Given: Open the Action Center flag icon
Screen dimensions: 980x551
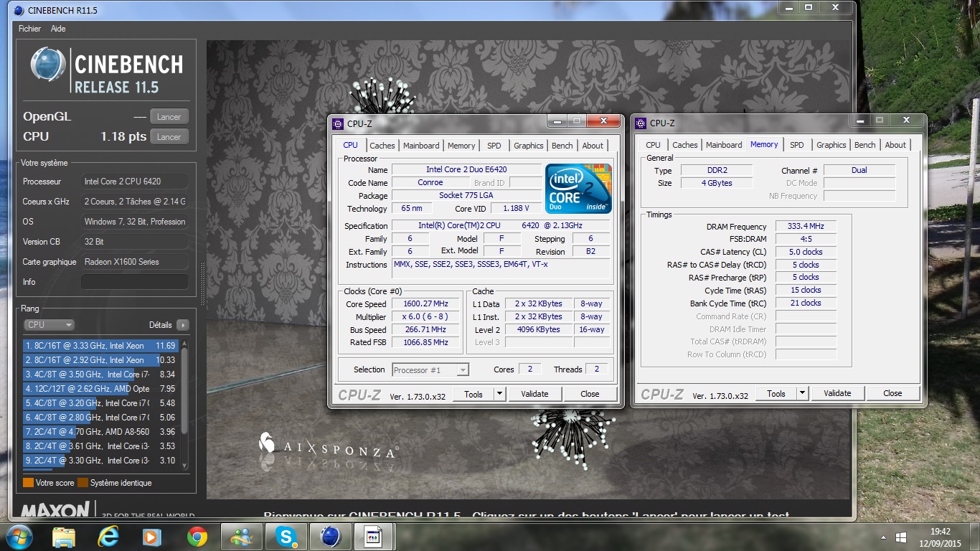Looking at the screenshot, I should click(x=901, y=537).
